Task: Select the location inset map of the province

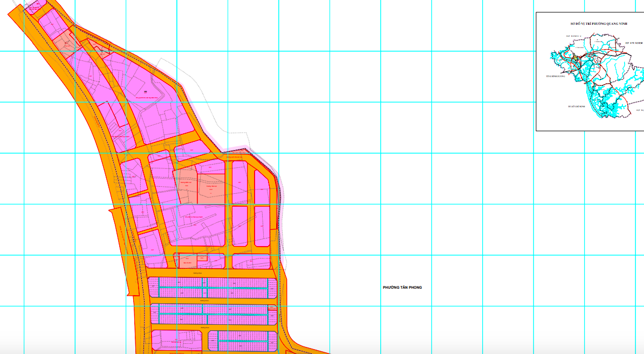Action: pos(590,72)
